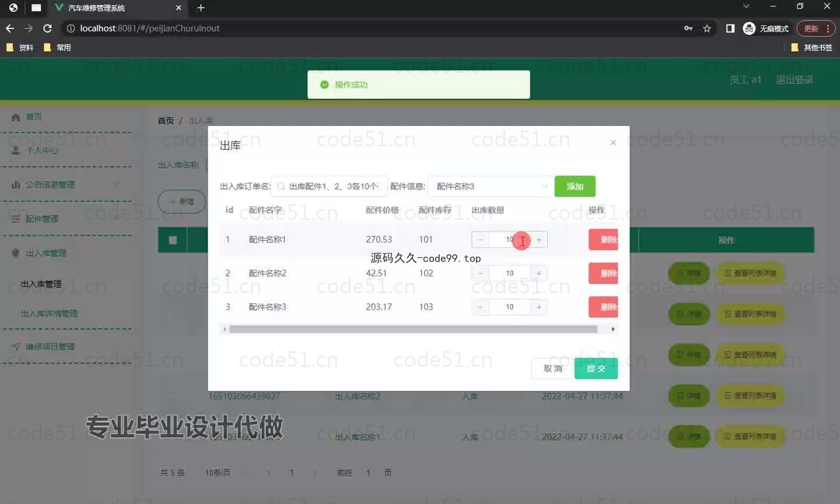Image resolution: width=840 pixels, height=504 pixels.
Task: Submit the form with 提交
Action: click(x=596, y=369)
